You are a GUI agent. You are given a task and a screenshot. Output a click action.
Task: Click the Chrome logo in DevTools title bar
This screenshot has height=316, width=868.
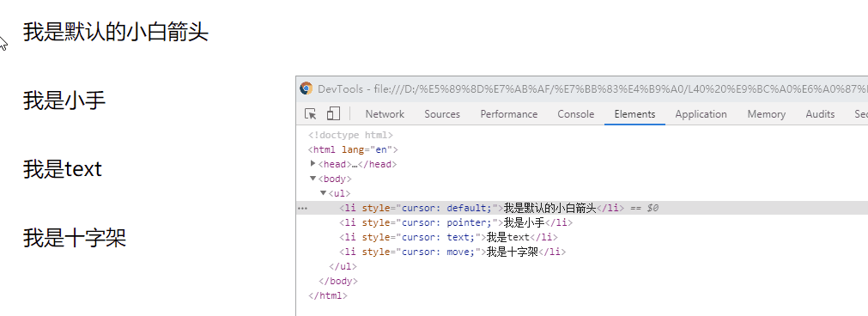[307, 88]
